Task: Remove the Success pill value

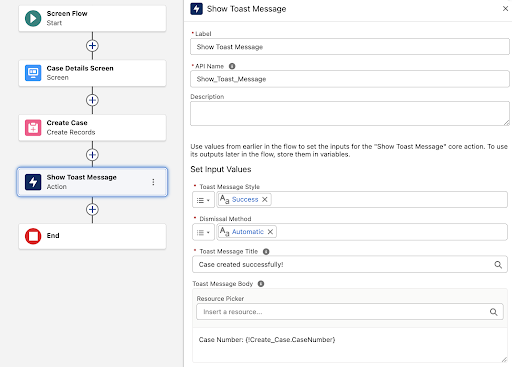Action: point(265,199)
